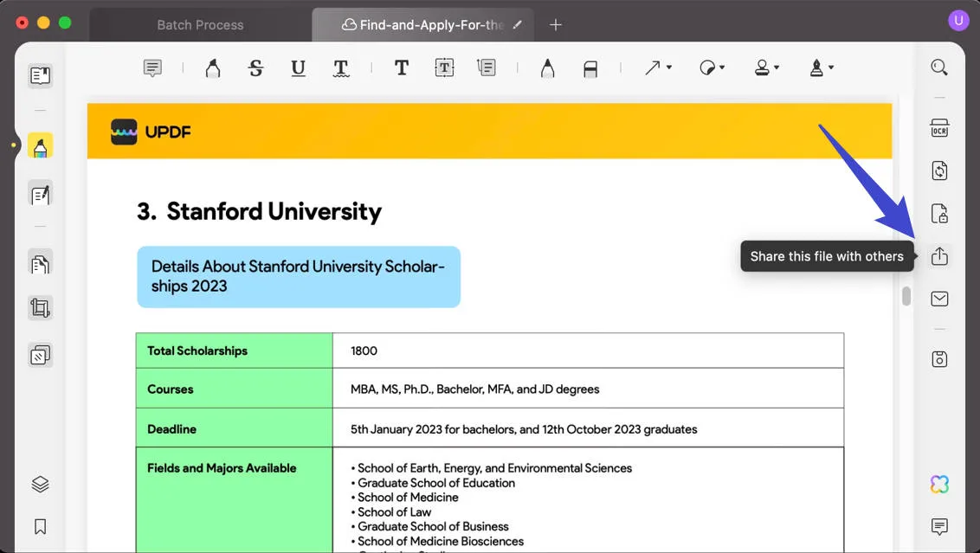Open the search magnifier icon
Viewport: 980px width, 553px height.
939,68
